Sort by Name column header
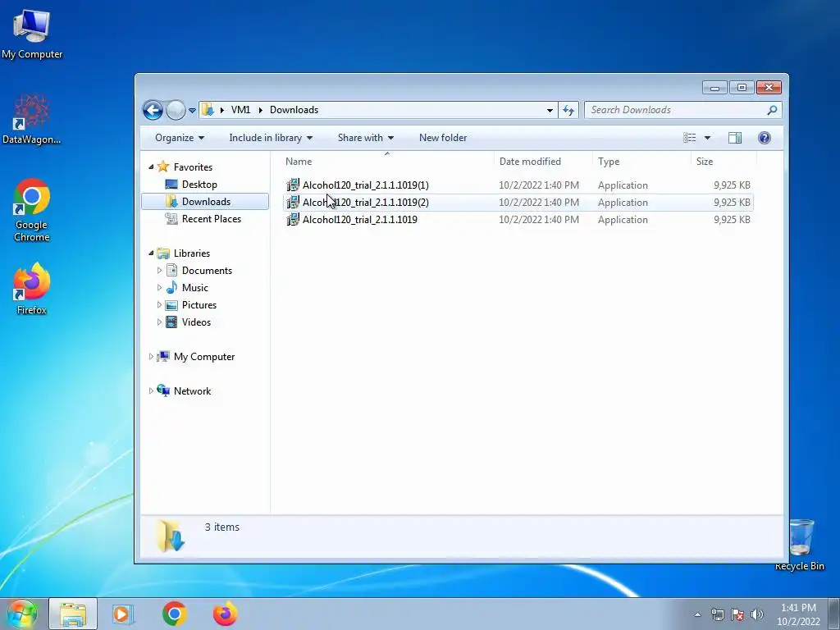The image size is (840, 630). (387, 162)
